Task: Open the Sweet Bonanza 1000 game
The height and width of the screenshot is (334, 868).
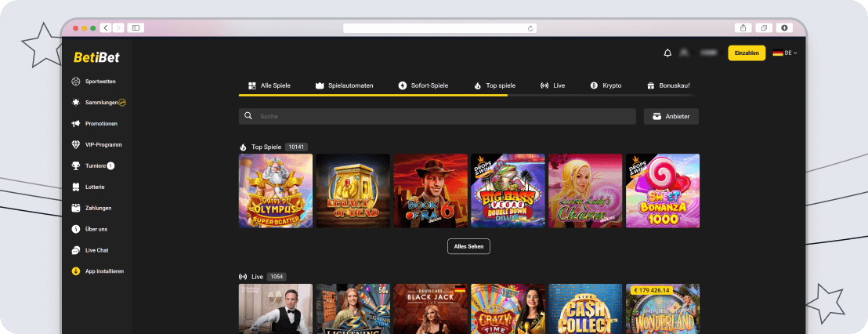Action: [x=664, y=191]
